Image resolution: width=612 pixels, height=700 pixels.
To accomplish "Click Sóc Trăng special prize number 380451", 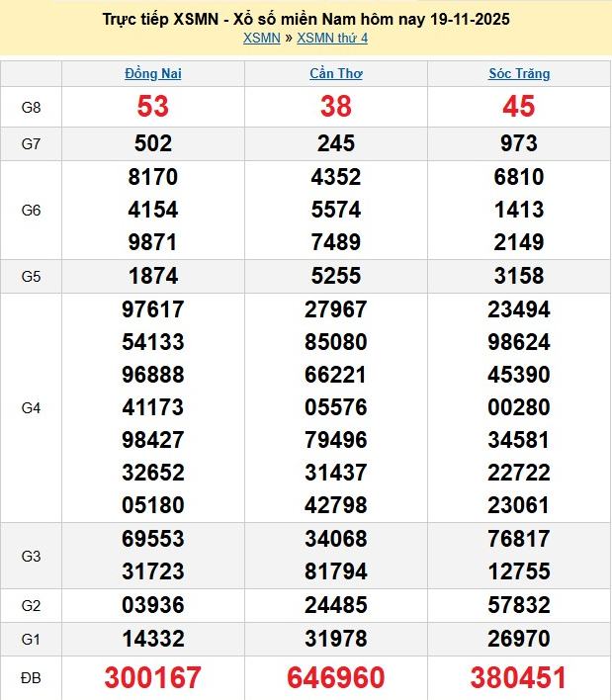I will (x=519, y=677).
